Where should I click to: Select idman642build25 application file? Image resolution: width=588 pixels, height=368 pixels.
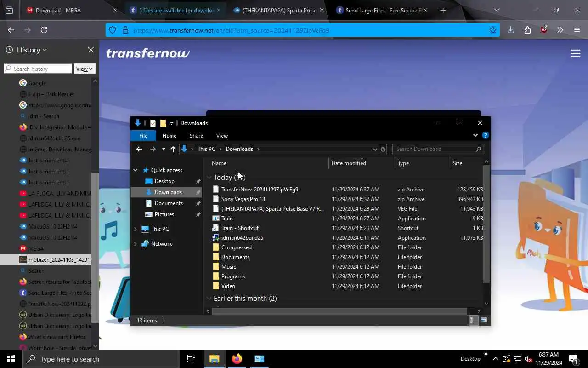point(242,238)
